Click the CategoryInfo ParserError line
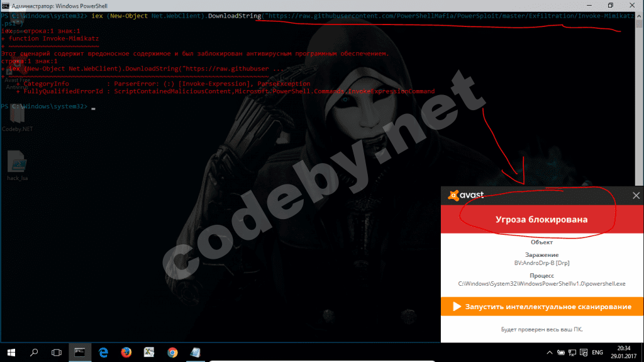 pyautogui.click(x=163, y=84)
